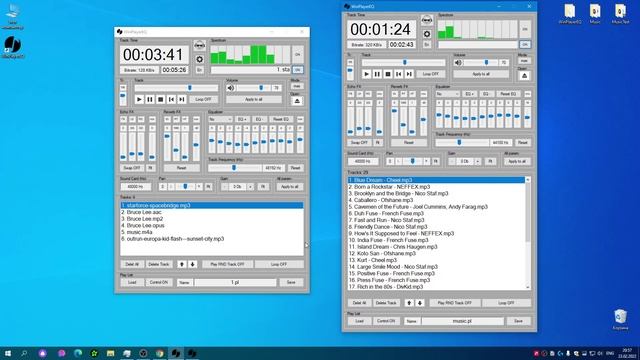Move track down arrow in right window
The height and width of the screenshot is (360, 640).
pos(420,303)
